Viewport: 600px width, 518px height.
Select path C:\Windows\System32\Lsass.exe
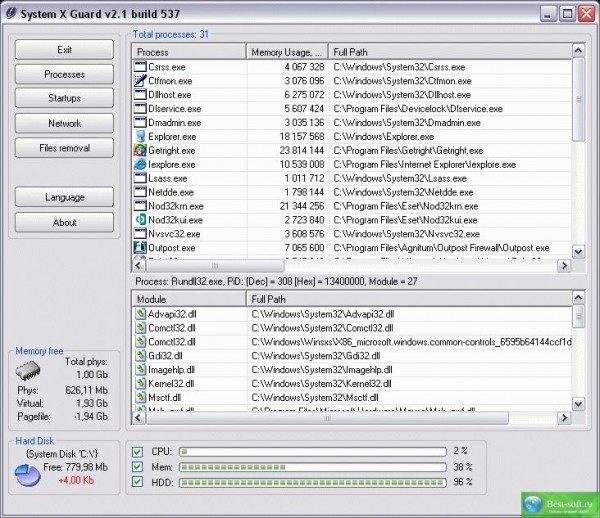400,178
